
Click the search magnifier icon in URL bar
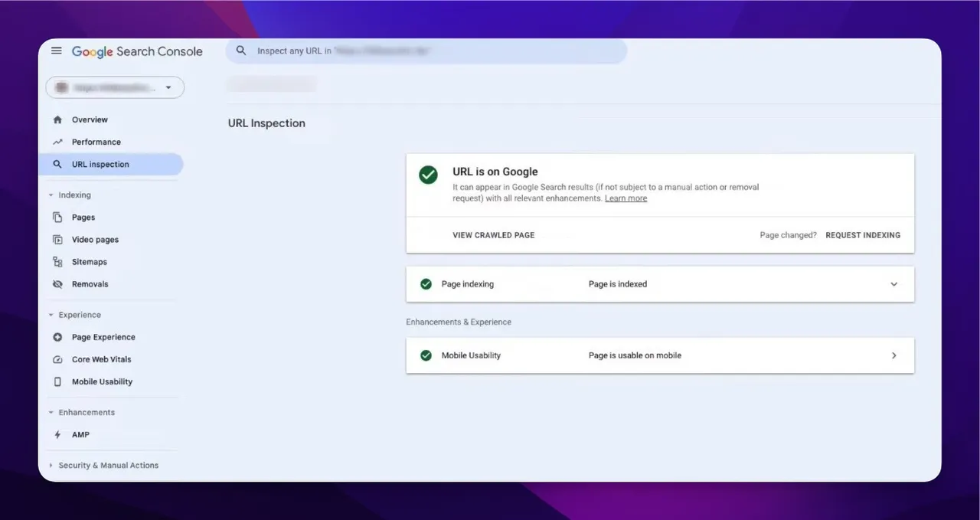241,51
